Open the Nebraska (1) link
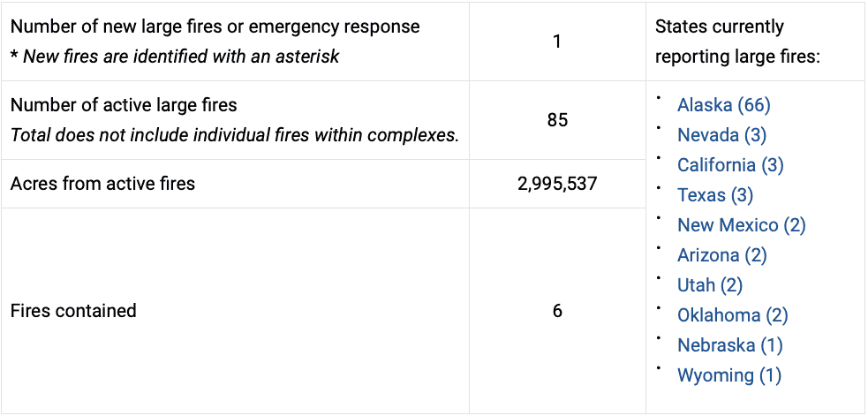The width and height of the screenshot is (868, 416). 729,345
